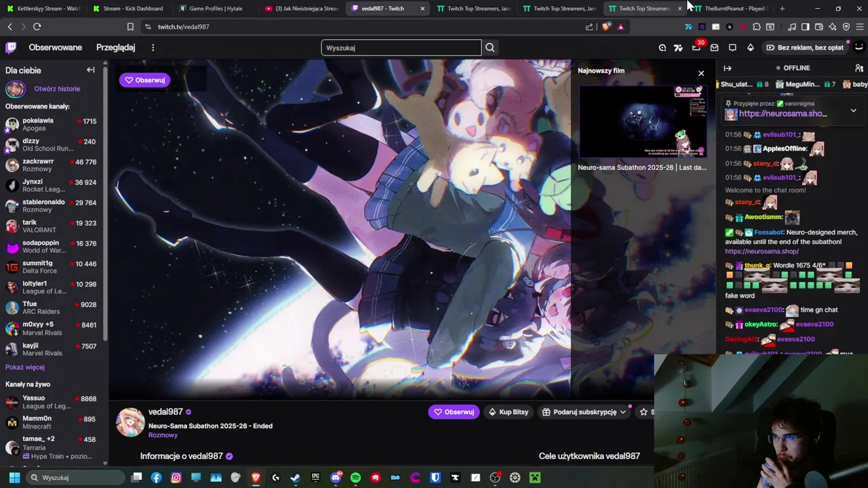The image size is (868, 488).
Task: Click the Windows taskbar search box
Action: 76,478
